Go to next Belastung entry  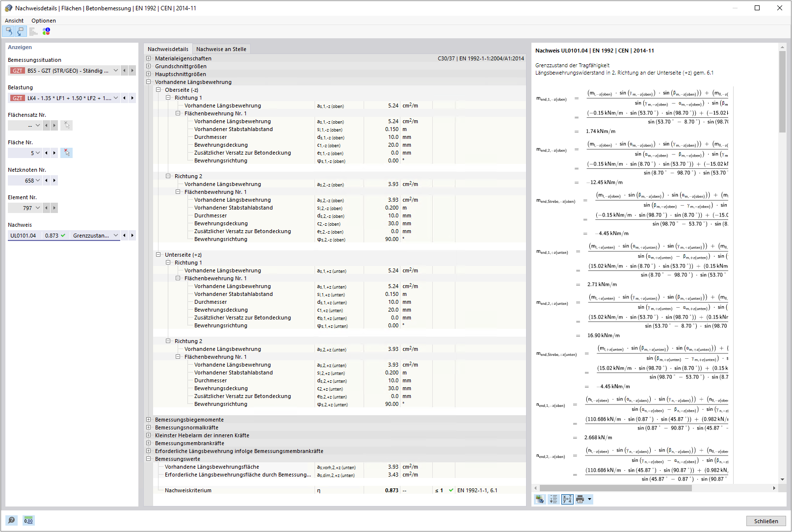coord(132,98)
